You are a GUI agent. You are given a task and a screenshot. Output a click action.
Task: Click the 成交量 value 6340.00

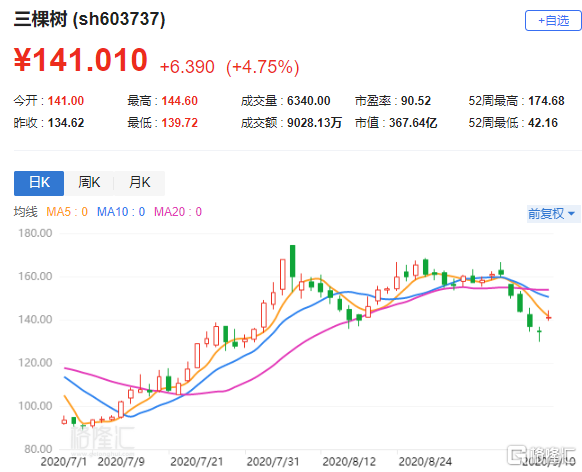[x=308, y=101]
